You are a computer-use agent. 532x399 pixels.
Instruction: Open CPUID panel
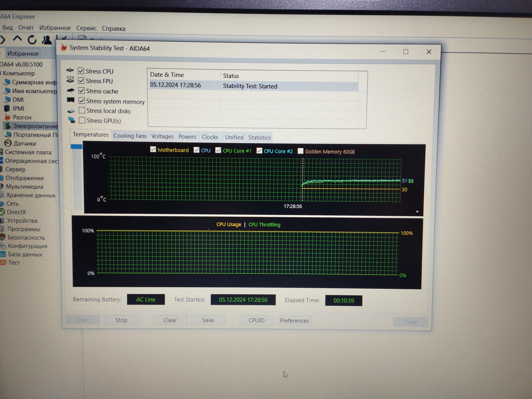257,320
